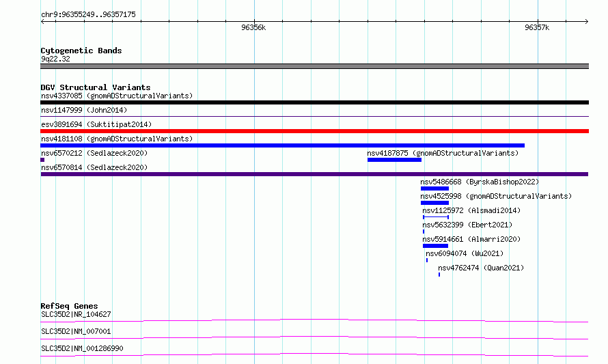
Task: Click nsv5632399 (Ebert2021) label
Action: [x=467, y=225]
